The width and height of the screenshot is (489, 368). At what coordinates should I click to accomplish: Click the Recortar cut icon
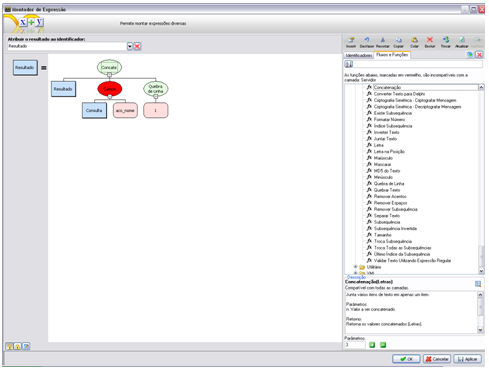click(382, 40)
